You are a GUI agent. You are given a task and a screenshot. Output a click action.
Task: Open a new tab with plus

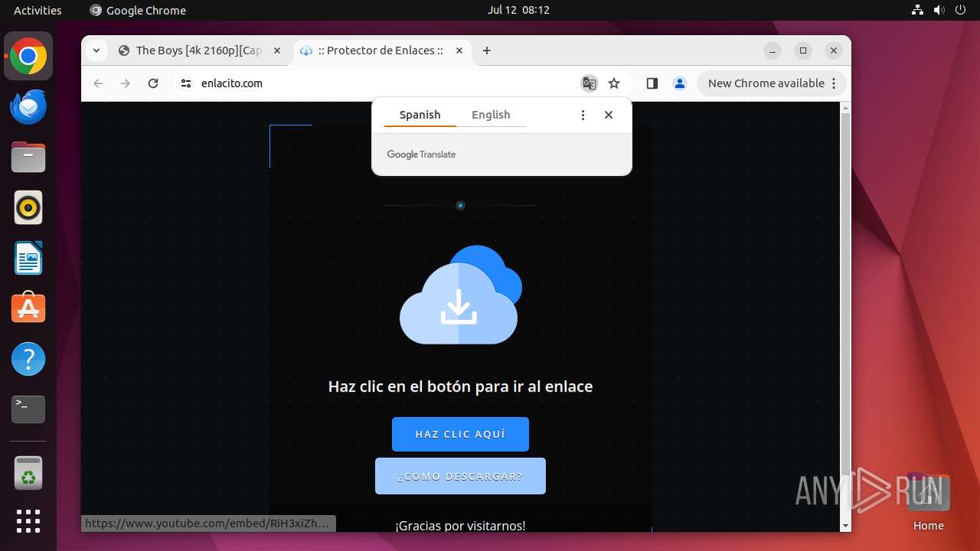pyautogui.click(x=487, y=51)
